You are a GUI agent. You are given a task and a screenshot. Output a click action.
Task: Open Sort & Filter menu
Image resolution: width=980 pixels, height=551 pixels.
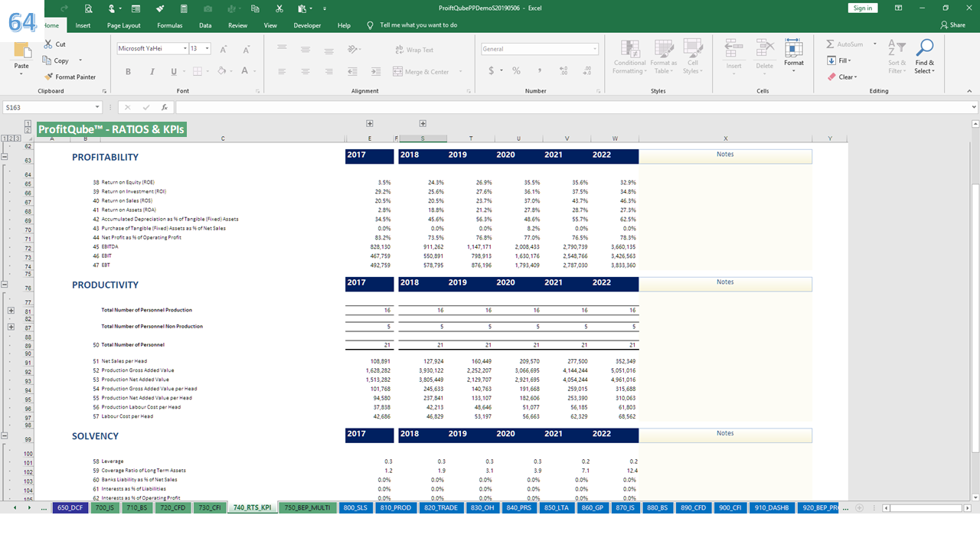pos(897,57)
